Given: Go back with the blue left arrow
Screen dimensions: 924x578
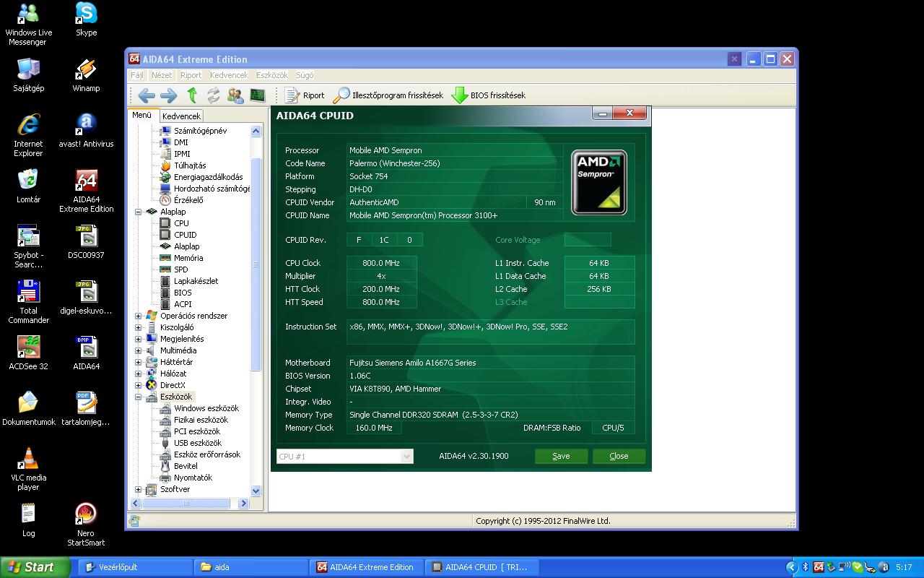Looking at the screenshot, I should 147,95.
